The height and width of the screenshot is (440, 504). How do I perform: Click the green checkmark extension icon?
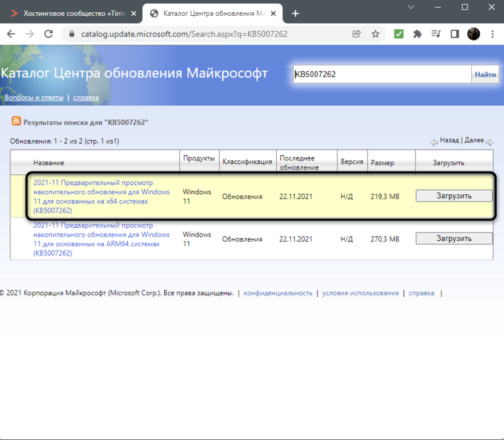399,34
